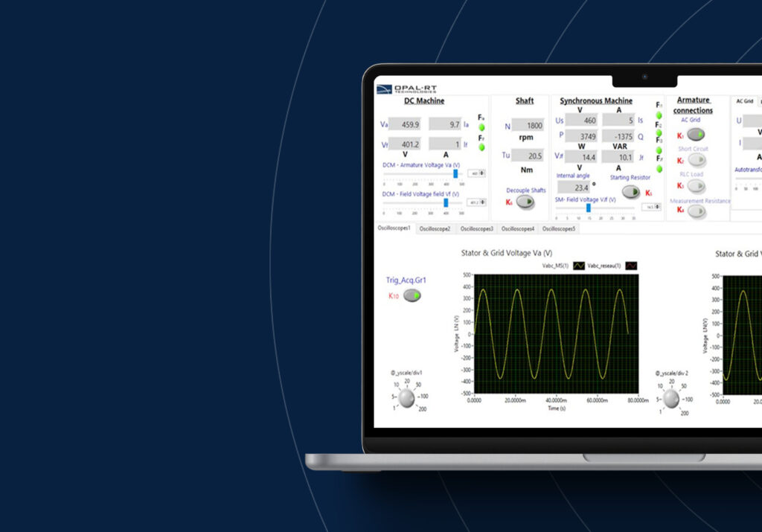
Task: Click the N speed field showing 1800
Action: coord(528,125)
